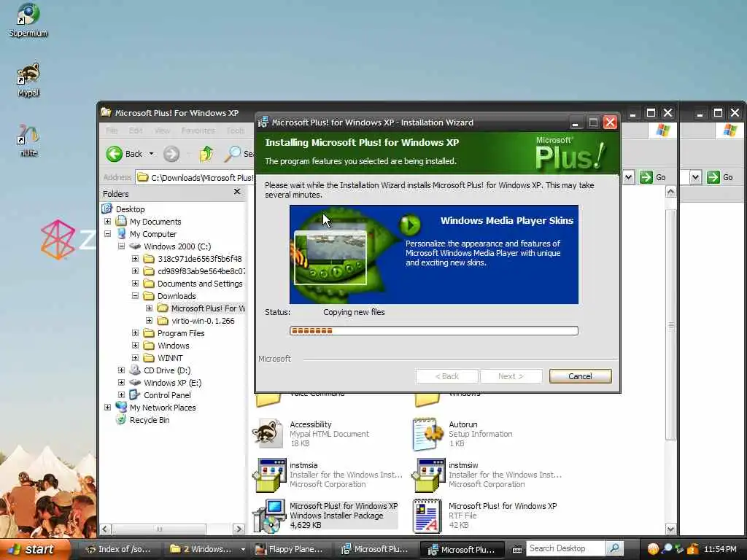This screenshot has height=560, width=747.
Task: Open the Back button history dropdown arrow
Action: click(152, 154)
